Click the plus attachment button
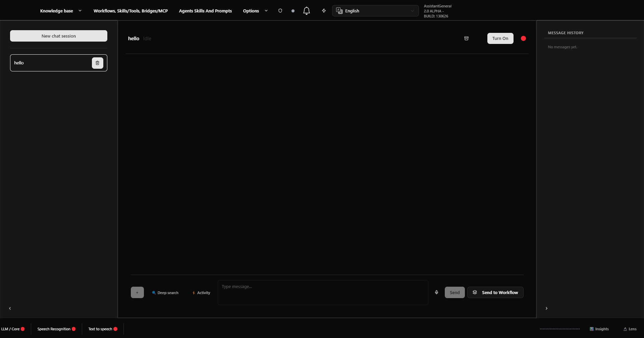The height and width of the screenshot is (338, 644). 137,292
